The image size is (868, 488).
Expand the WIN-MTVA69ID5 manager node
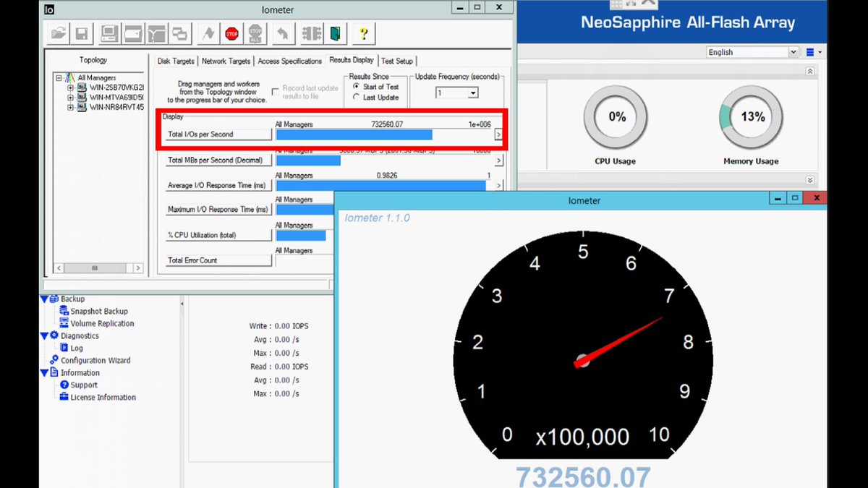[71, 97]
